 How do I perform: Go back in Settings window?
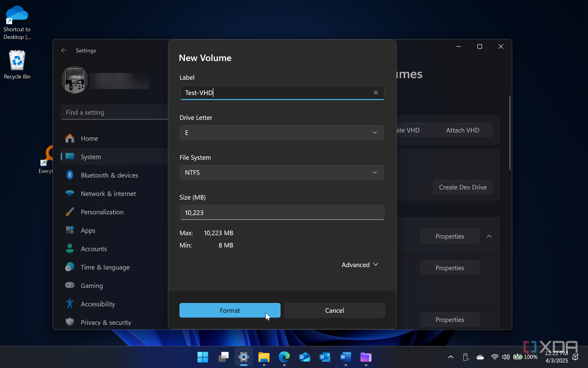(x=64, y=50)
